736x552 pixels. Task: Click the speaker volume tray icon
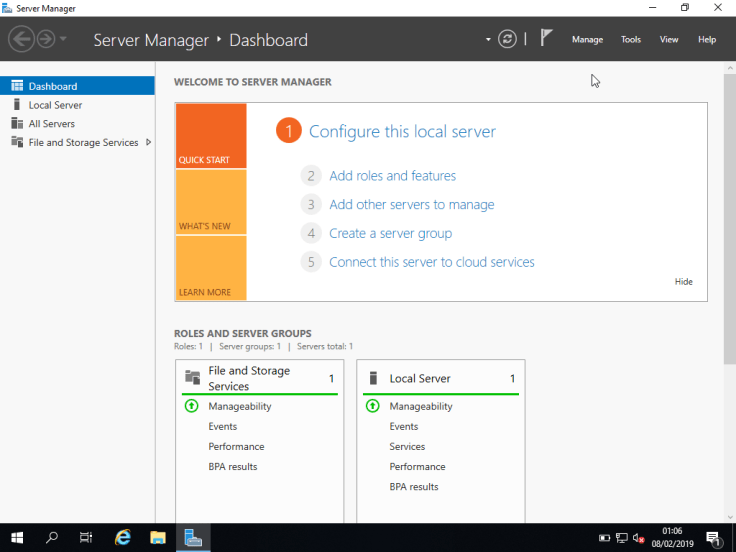click(639, 538)
